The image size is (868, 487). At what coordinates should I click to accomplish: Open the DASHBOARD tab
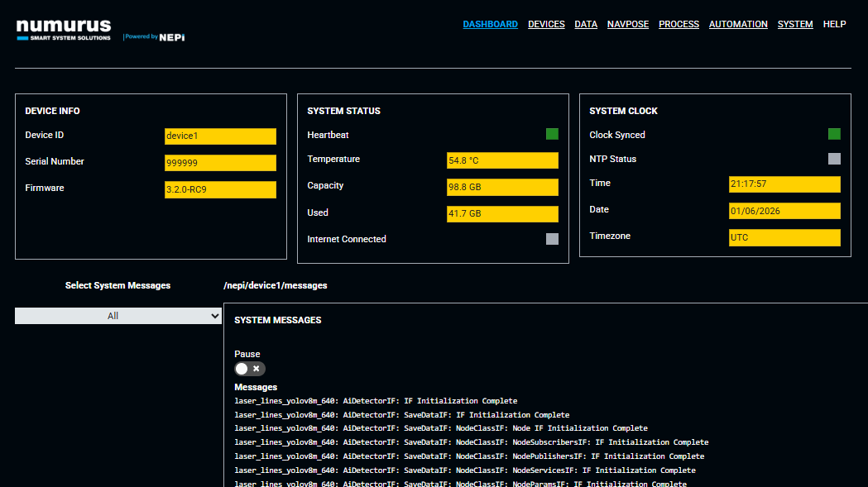(490, 25)
